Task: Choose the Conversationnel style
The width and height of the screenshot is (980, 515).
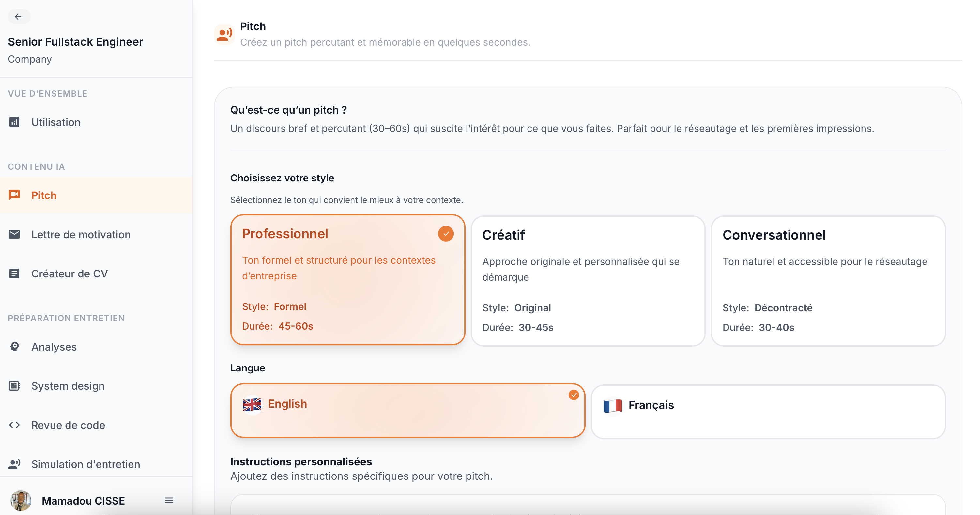Action: point(828,281)
